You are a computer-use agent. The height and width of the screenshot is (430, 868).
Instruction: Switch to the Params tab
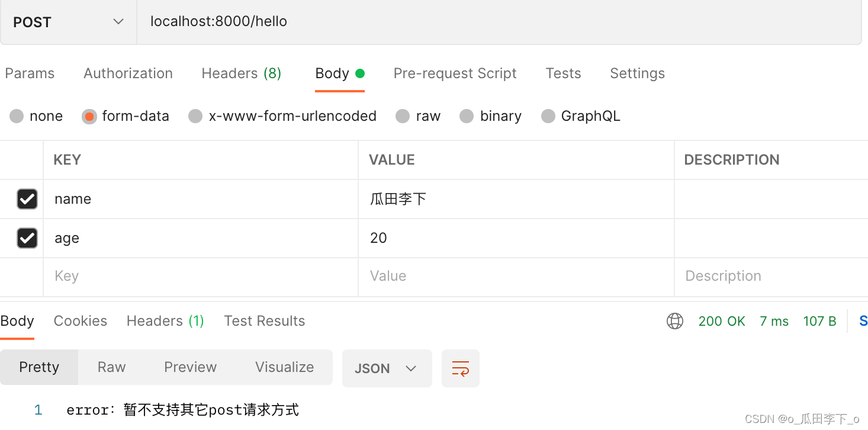(30, 73)
